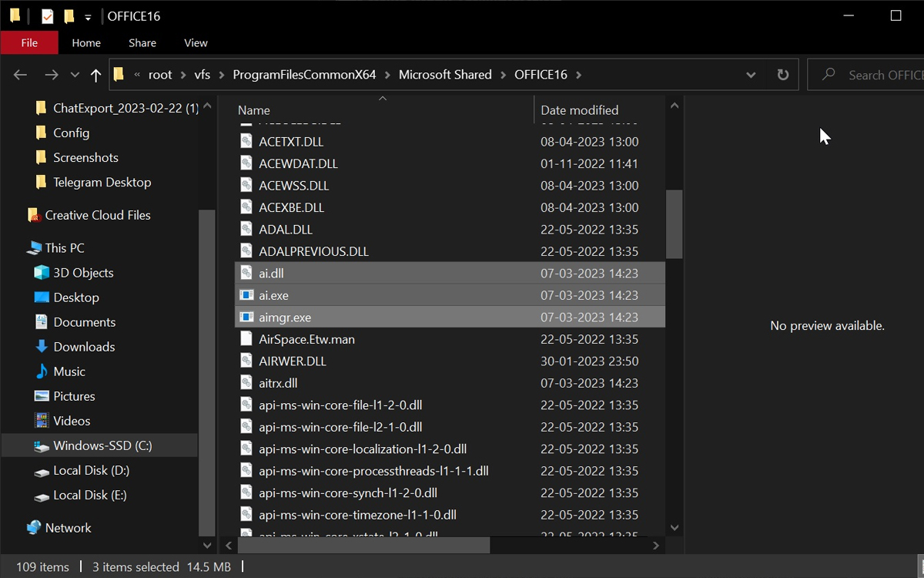Open the address bar history dropdown
The image size is (924, 578).
coord(751,75)
